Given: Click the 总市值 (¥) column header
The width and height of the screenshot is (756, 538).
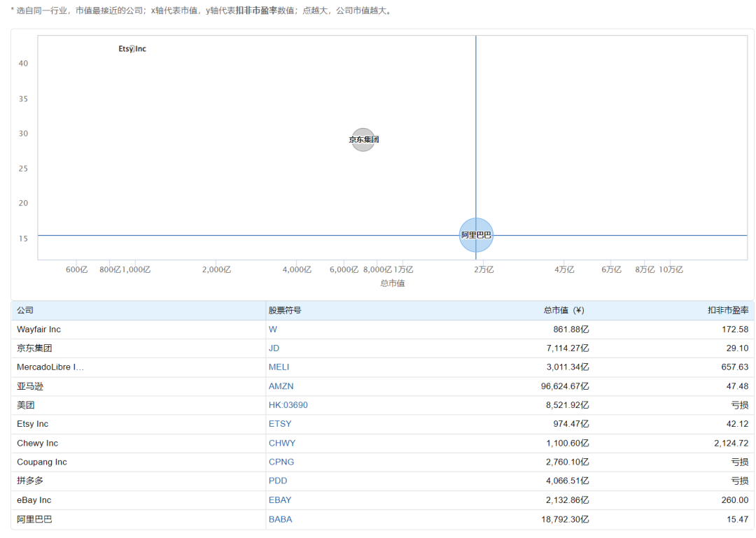Looking at the screenshot, I should point(563,310).
